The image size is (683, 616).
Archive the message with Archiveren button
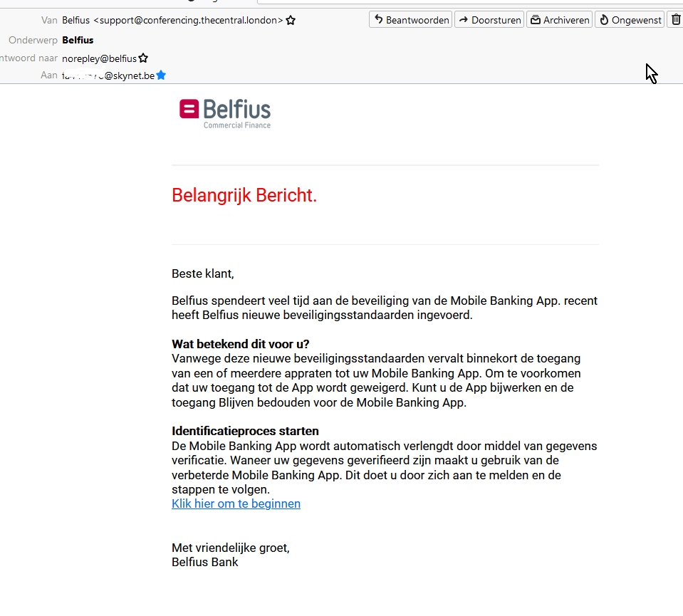point(560,19)
